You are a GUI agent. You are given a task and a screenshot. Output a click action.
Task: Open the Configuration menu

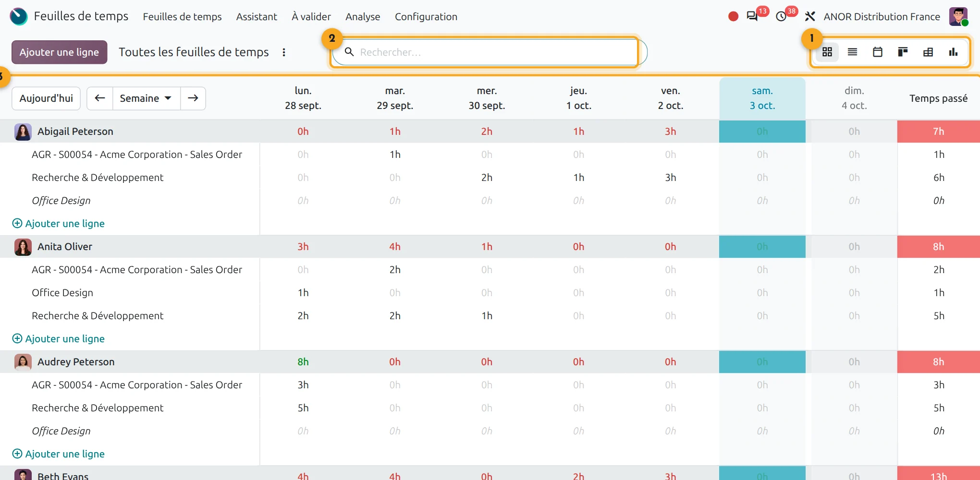click(x=426, y=16)
